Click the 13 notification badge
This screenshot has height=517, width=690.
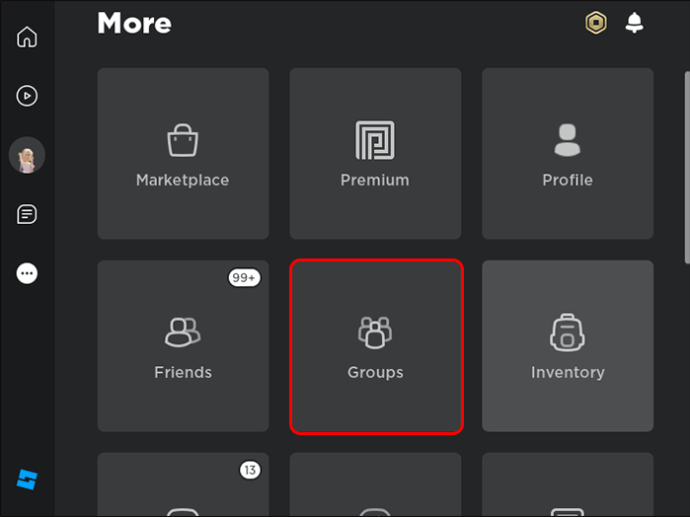pyautogui.click(x=250, y=470)
